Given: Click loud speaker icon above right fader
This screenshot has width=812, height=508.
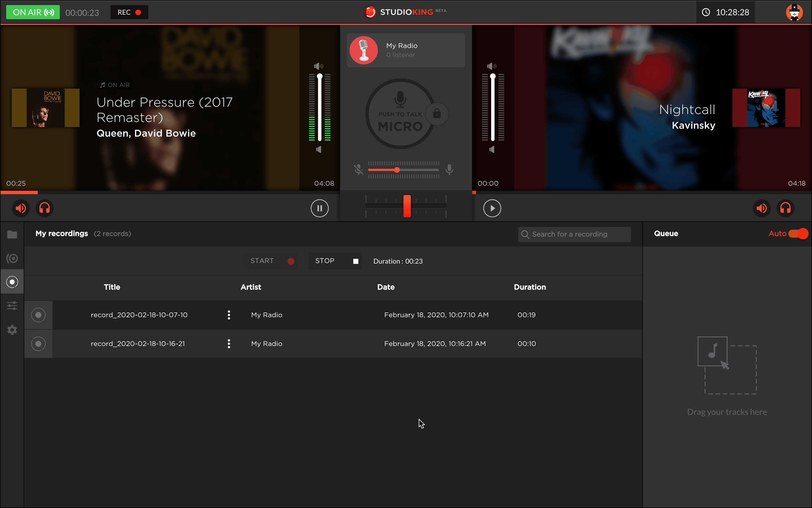Looking at the screenshot, I should (491, 66).
